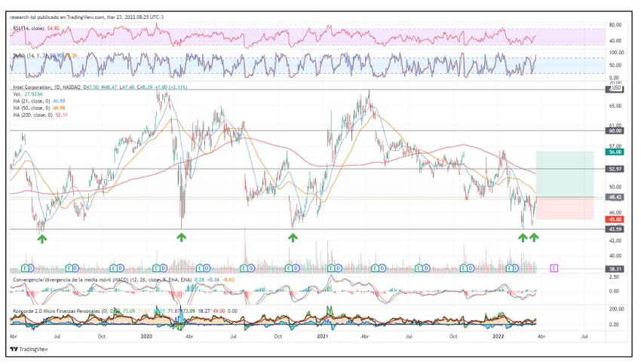The height and width of the screenshot is (364, 641).
Task: Click the MACD indicator legend label
Action: (x=103, y=280)
